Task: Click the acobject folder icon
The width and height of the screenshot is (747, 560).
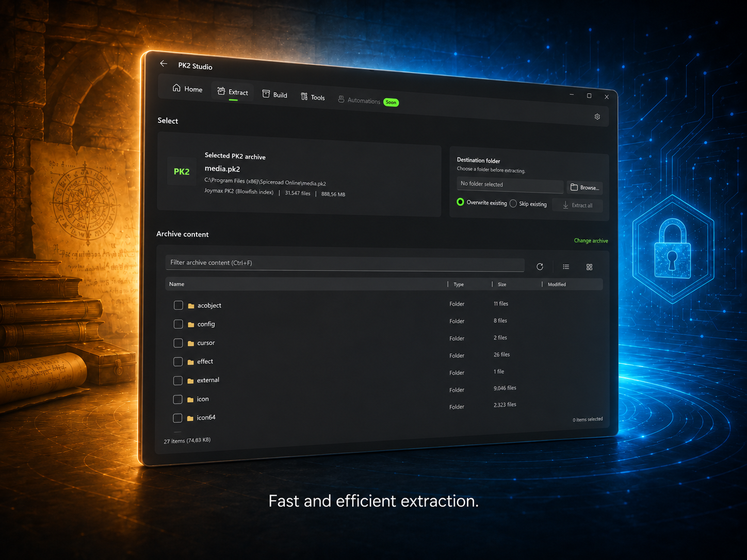Action: pyautogui.click(x=191, y=306)
